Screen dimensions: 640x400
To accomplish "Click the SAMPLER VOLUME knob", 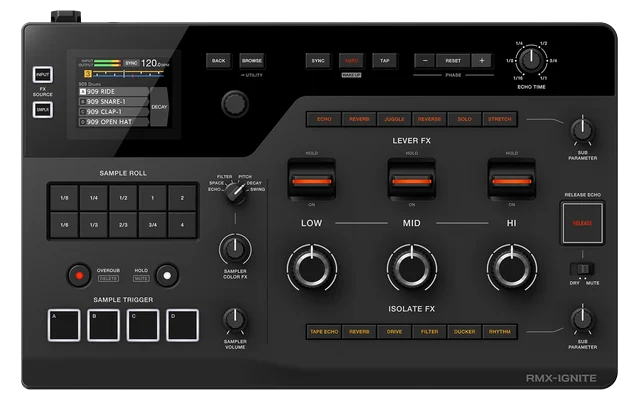I will [235, 320].
